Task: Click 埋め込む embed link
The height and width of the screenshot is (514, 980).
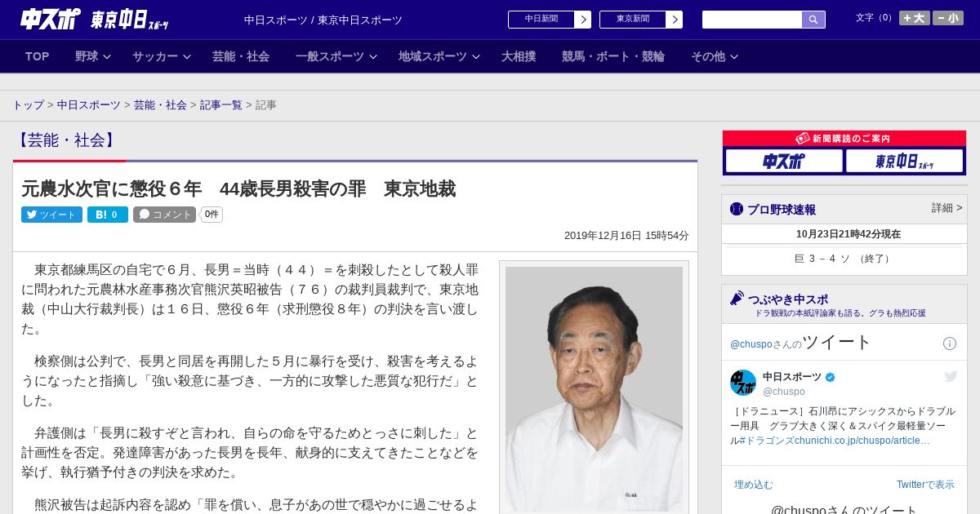Action: 753,485
